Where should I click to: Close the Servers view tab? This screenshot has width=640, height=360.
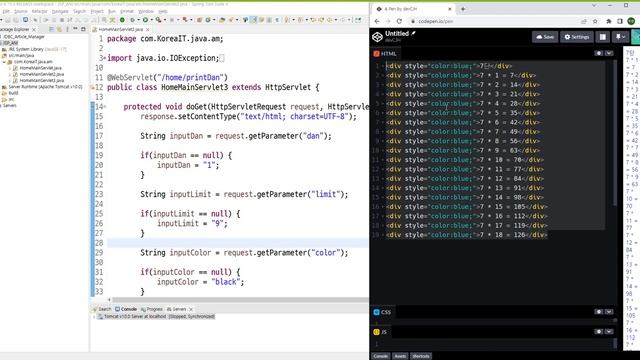[x=191, y=309]
